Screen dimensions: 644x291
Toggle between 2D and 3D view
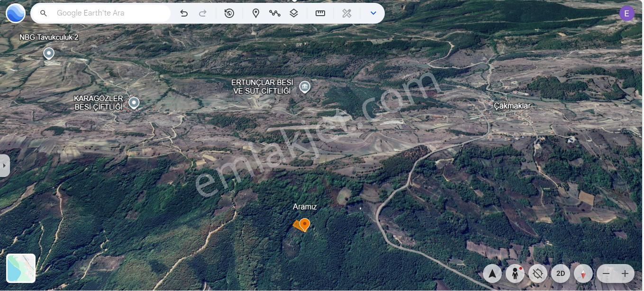pyautogui.click(x=561, y=273)
